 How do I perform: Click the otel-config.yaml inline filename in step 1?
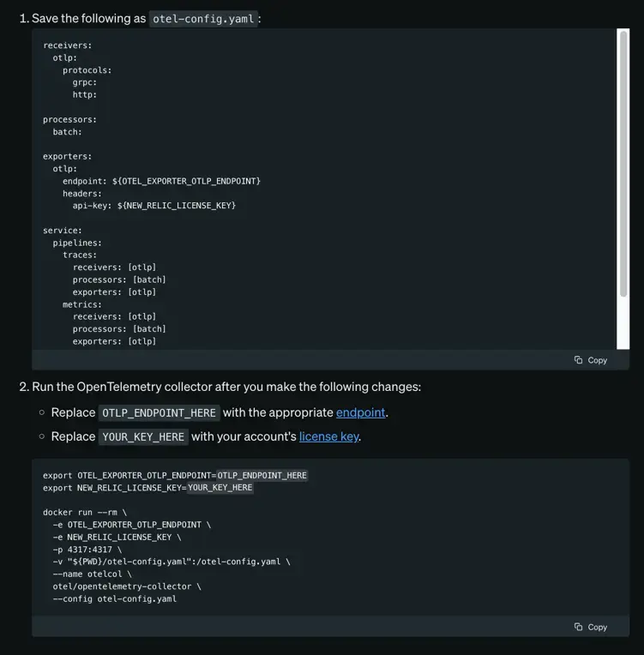click(x=204, y=19)
